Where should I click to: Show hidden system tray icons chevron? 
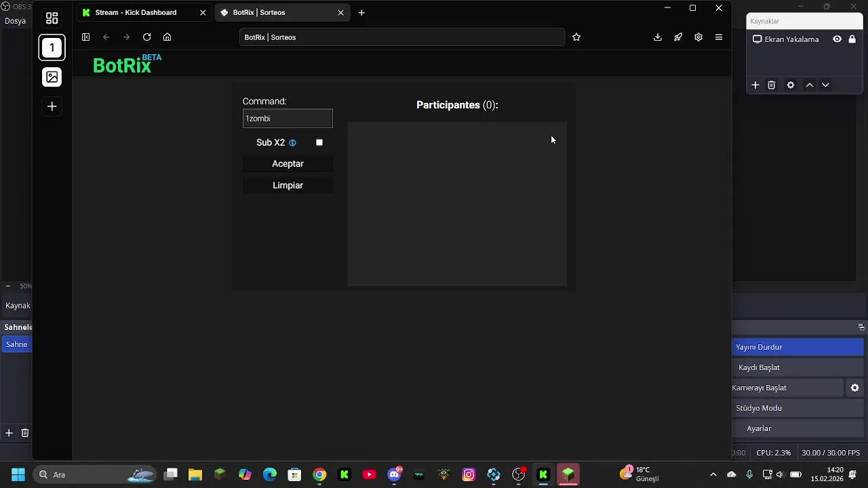pyautogui.click(x=713, y=474)
